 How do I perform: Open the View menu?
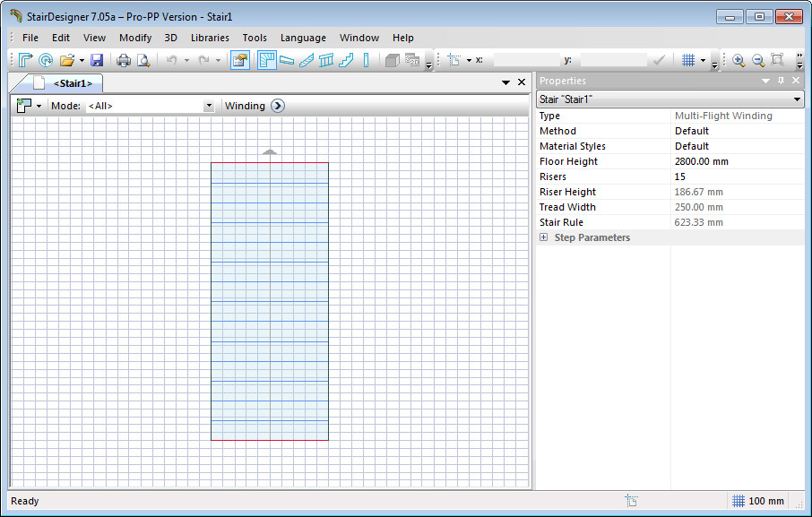(94, 38)
